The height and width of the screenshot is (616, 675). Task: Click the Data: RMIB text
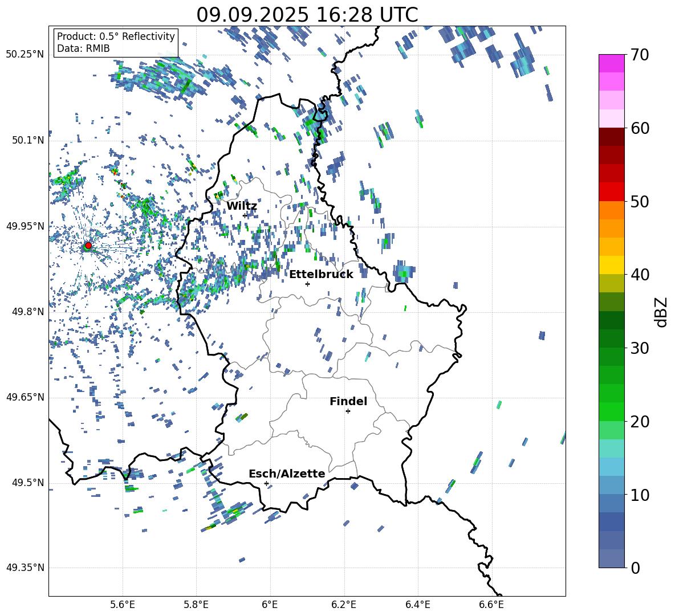[83, 48]
